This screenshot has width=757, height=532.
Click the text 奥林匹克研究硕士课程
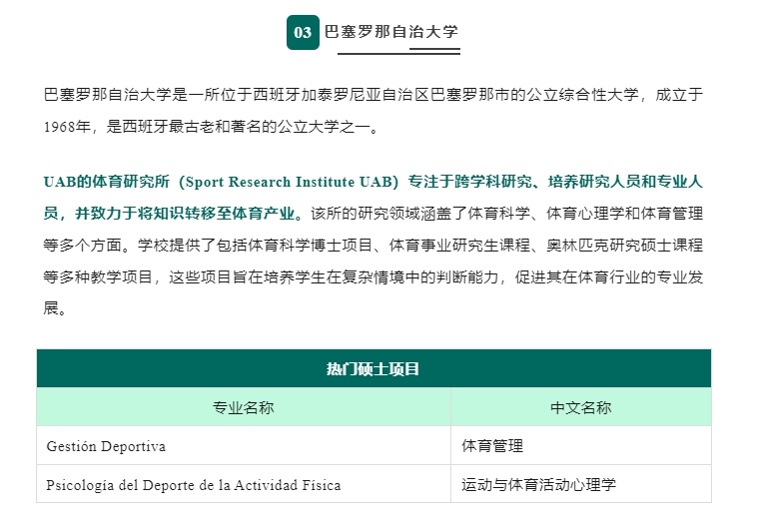click(625, 245)
